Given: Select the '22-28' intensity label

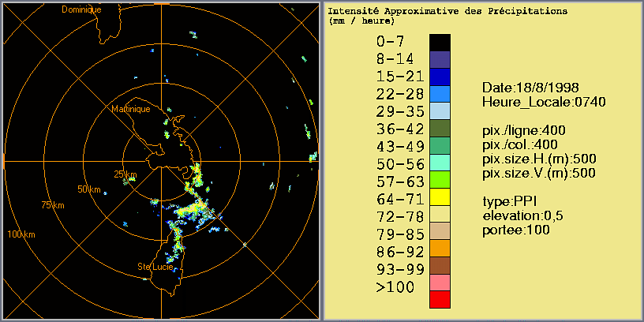Looking at the screenshot, I should tap(399, 94).
